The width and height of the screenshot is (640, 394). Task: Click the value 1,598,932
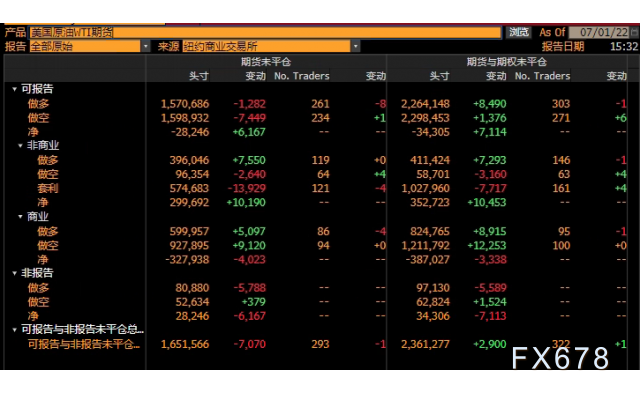click(185, 118)
